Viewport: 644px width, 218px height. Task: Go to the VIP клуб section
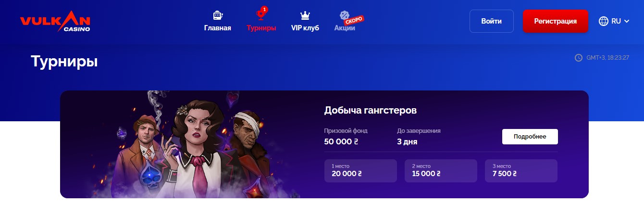point(305,28)
